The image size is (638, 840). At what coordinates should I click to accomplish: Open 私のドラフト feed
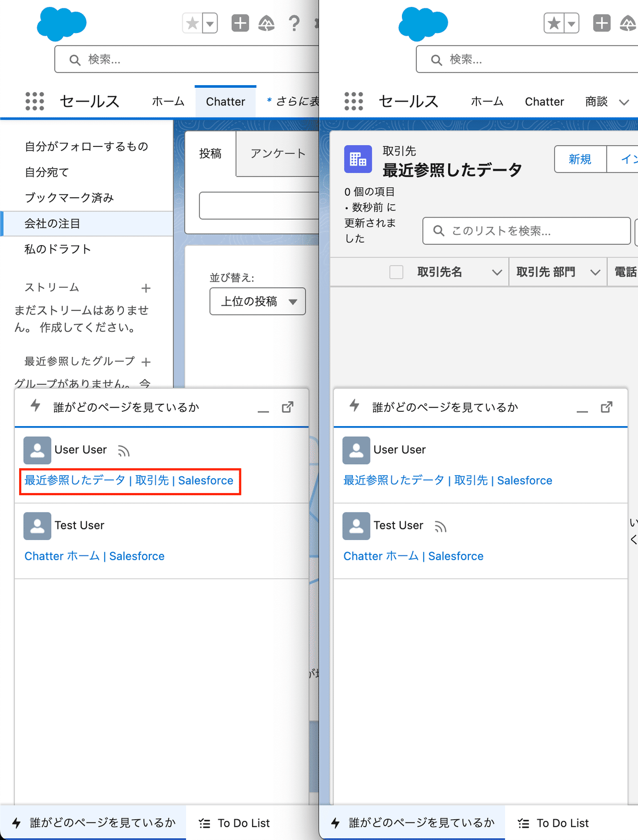(x=58, y=249)
